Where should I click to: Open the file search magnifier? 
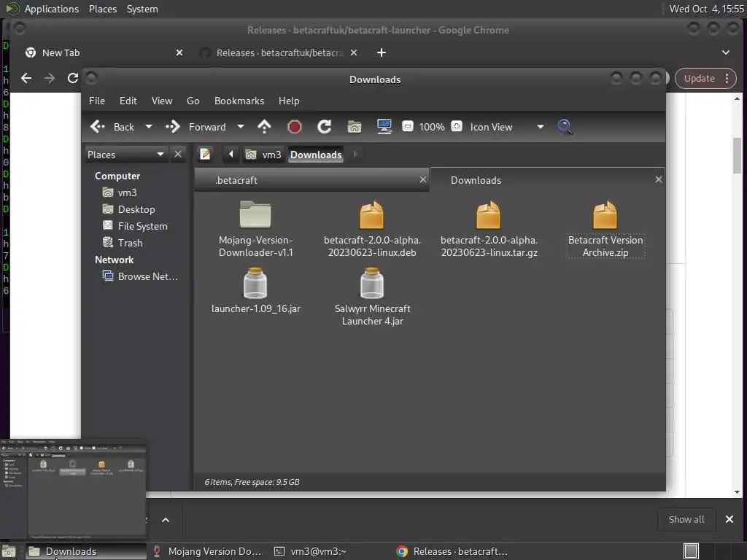tap(565, 127)
